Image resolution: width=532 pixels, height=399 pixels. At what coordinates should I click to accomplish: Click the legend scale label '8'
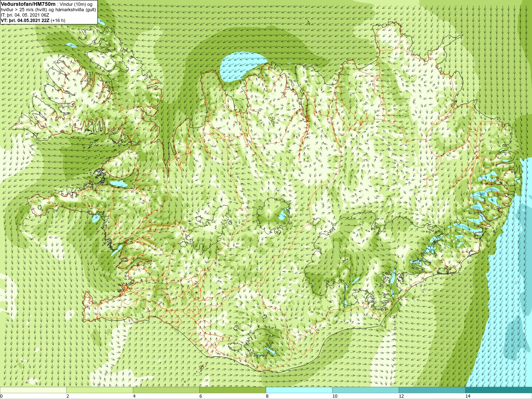pyautogui.click(x=267, y=396)
